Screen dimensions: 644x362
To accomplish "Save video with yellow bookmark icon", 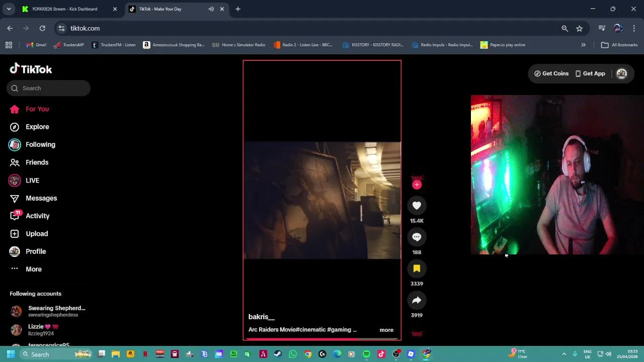I will (x=417, y=268).
